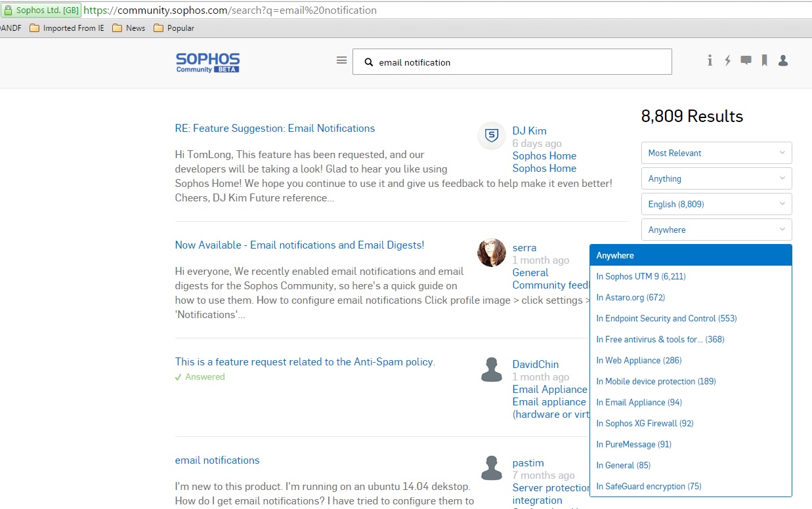
Task: Click the General link under serra
Action: (530, 273)
